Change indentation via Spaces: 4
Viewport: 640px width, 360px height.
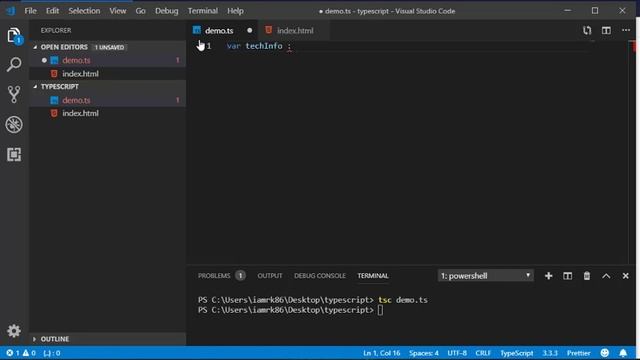click(x=424, y=353)
